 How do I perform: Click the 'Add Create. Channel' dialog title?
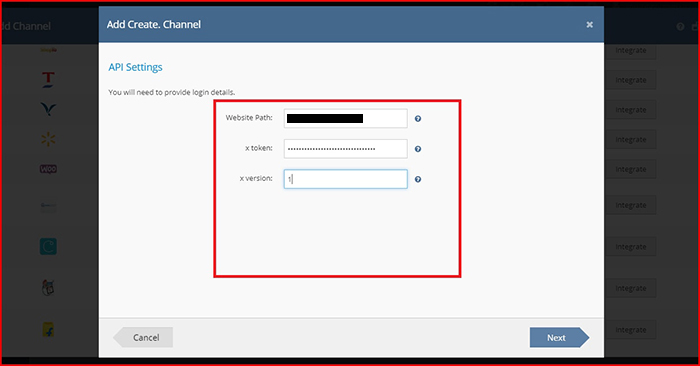tap(154, 25)
